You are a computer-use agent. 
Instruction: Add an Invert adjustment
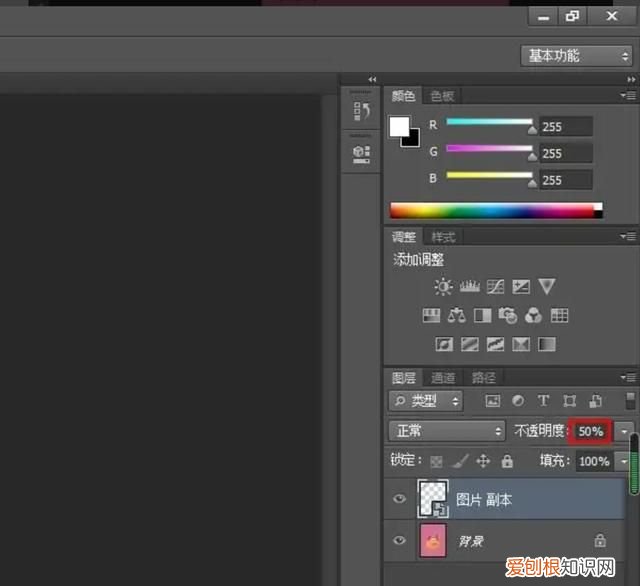(x=444, y=344)
